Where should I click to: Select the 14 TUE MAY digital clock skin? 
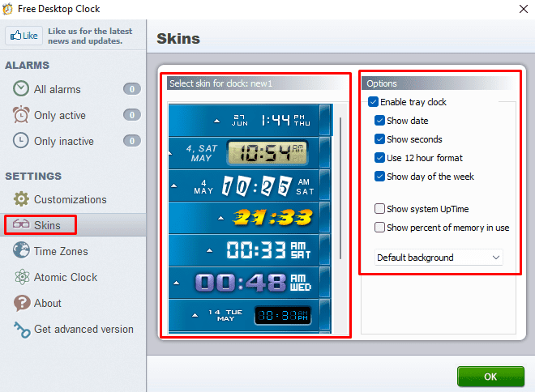click(250, 315)
